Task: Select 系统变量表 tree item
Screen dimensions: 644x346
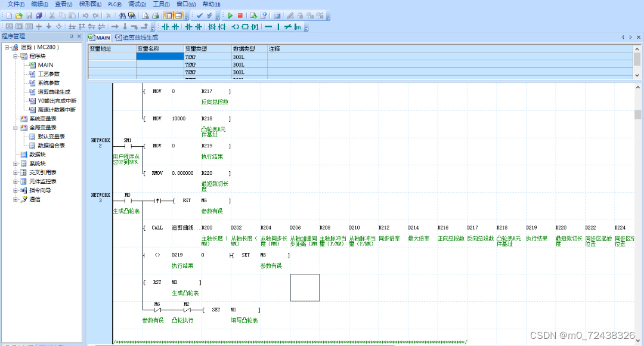Action: tap(43, 119)
